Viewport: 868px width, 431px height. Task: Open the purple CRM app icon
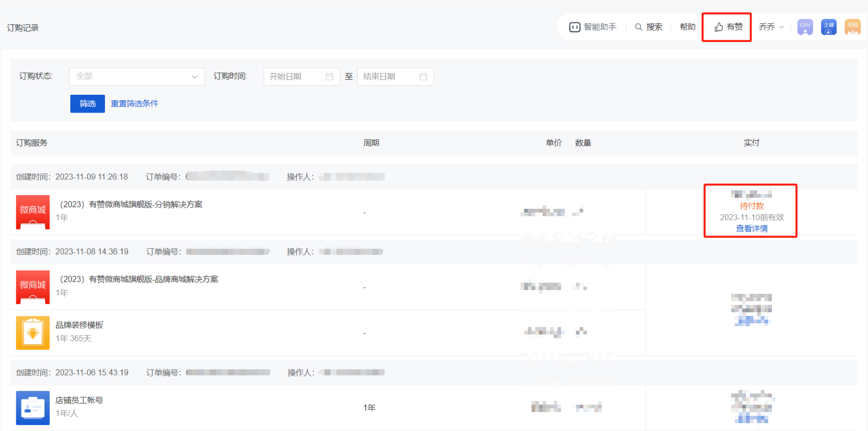(x=805, y=27)
